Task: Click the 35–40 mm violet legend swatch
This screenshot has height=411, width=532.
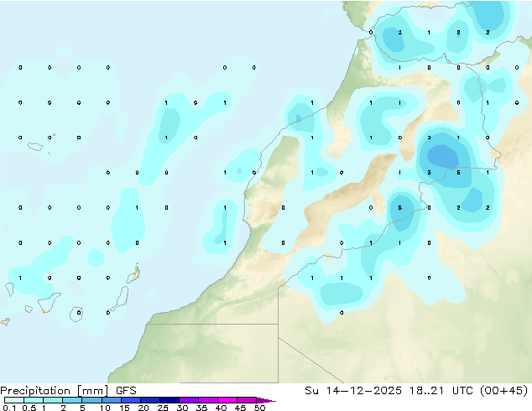Action: (x=208, y=400)
